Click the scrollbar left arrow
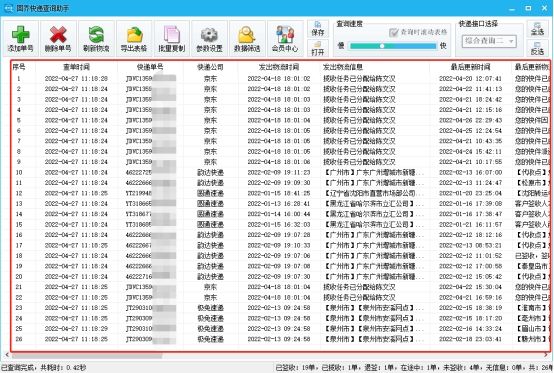 point(6,355)
